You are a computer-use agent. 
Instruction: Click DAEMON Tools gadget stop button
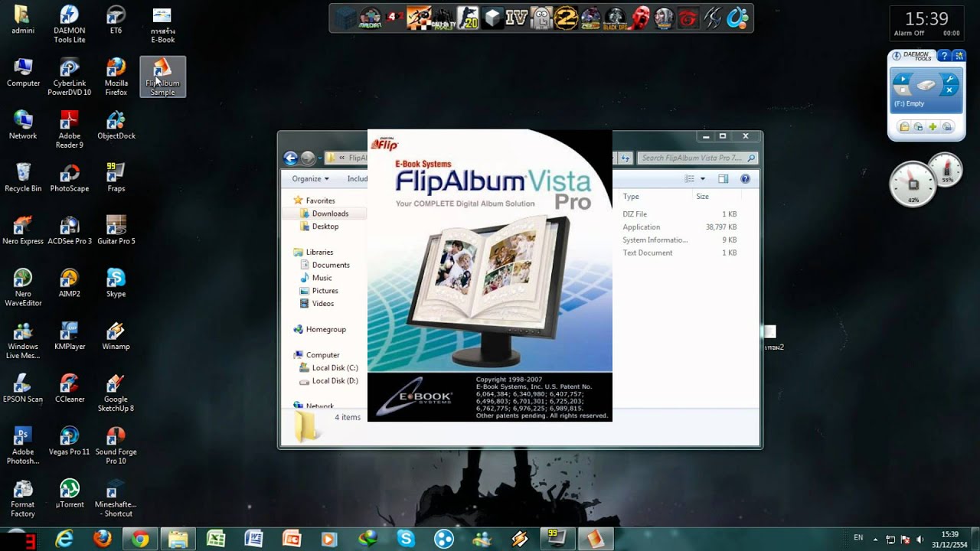(x=903, y=91)
